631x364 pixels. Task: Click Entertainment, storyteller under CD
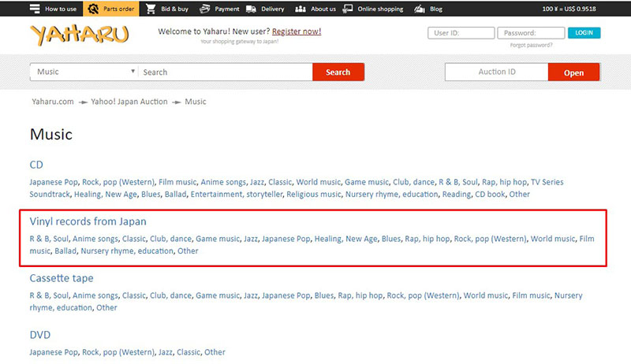point(237,194)
